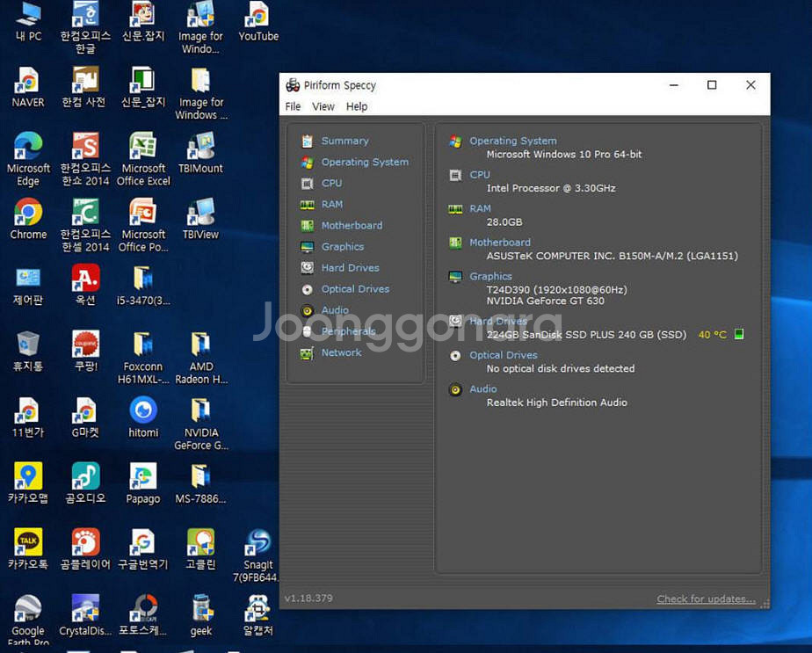Select the Microsoft Office Excel shortcut
Image resolution: width=812 pixels, height=653 pixels.
pyautogui.click(x=143, y=159)
